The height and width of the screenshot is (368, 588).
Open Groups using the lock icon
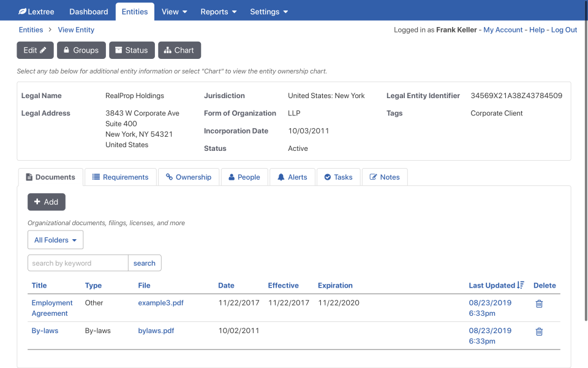pyautogui.click(x=66, y=50)
